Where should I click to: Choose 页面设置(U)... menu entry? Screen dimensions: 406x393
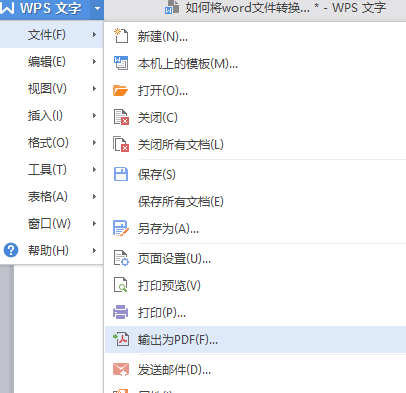[x=255, y=258]
